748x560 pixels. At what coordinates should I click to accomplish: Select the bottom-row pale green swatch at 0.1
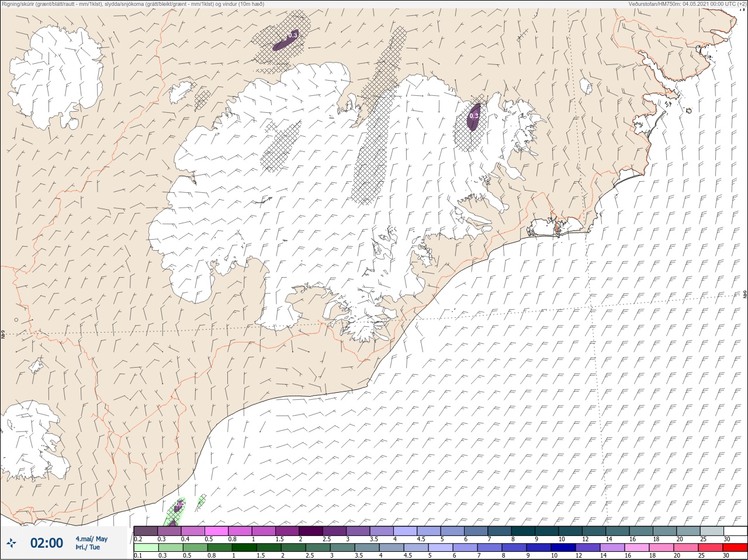(x=146, y=548)
